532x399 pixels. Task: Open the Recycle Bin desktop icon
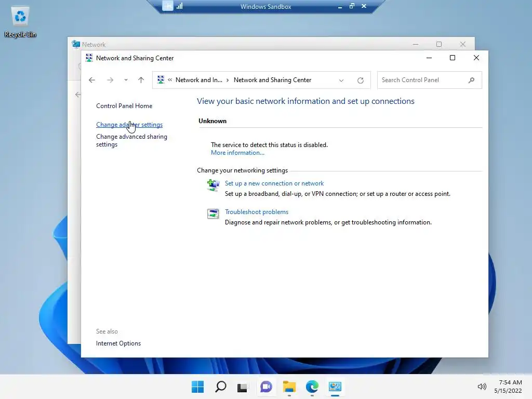[20, 22]
